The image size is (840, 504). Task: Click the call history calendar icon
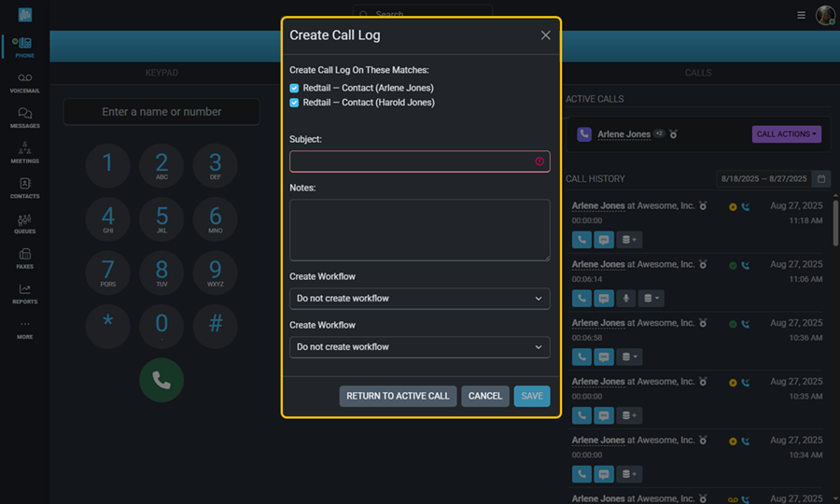point(821,178)
